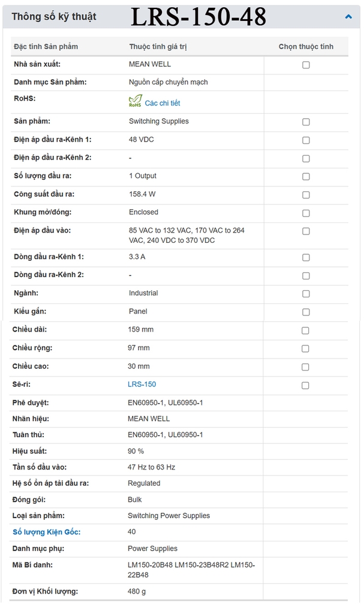Tick the MEAN WELL manufacturer checkbox
Screen dimensions: 364x614
click(306, 65)
